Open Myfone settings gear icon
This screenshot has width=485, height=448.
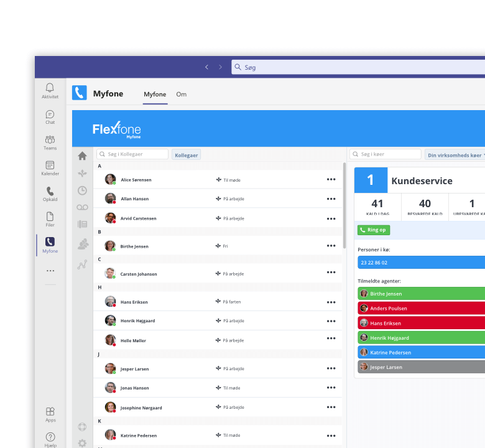82,443
